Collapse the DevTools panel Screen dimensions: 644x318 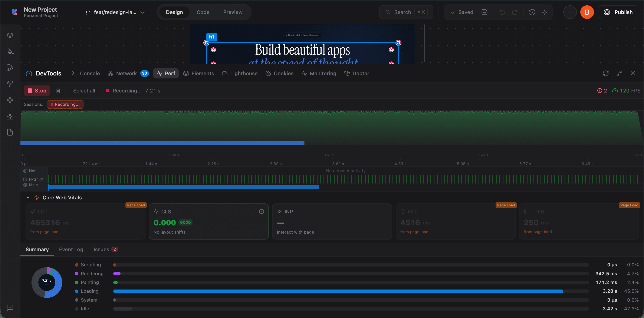[x=620, y=73]
